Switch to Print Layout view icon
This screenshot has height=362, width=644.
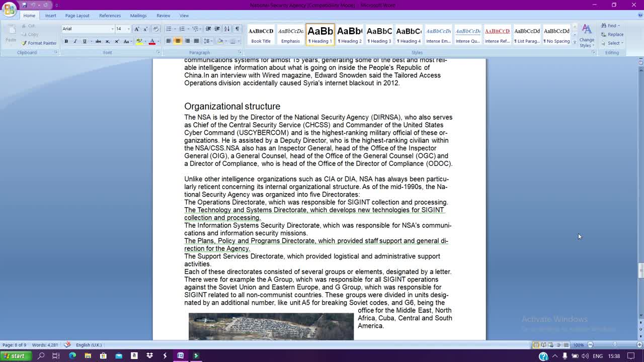[x=536, y=345]
